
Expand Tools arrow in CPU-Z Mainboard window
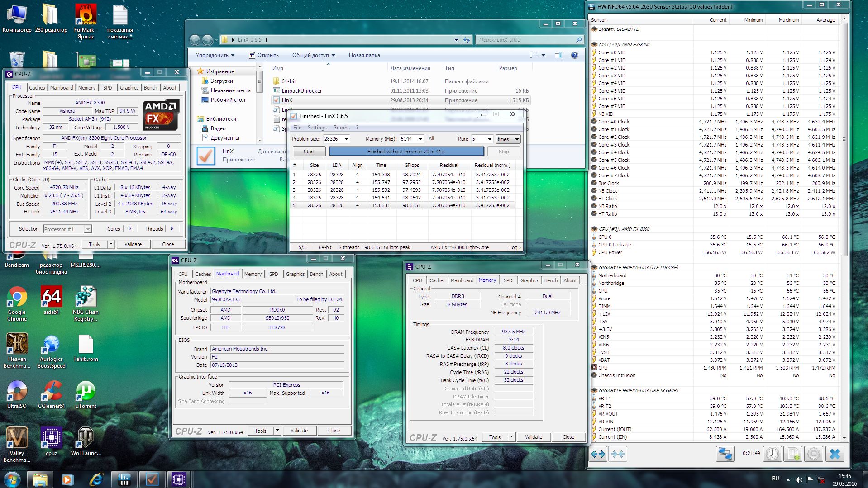(x=277, y=431)
